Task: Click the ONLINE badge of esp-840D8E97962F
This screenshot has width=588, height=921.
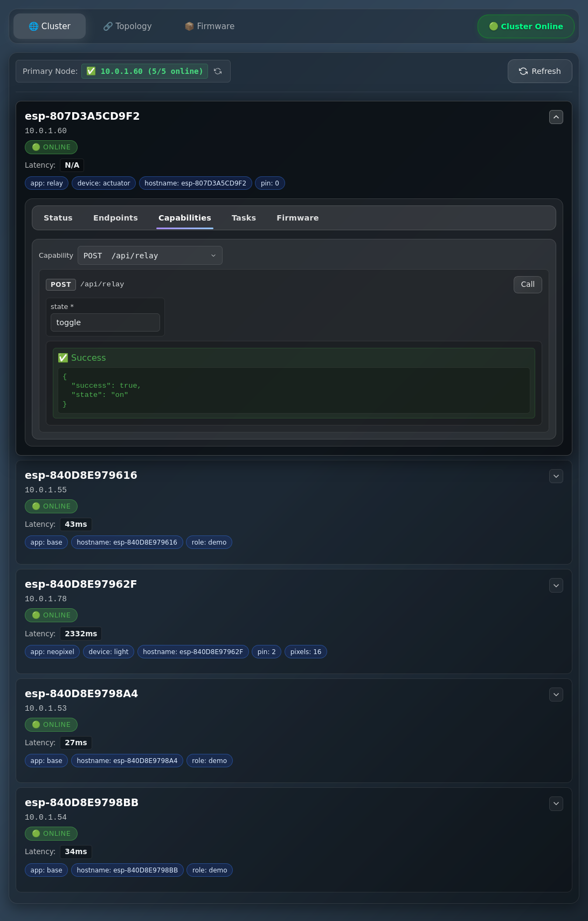Action: coord(51,615)
